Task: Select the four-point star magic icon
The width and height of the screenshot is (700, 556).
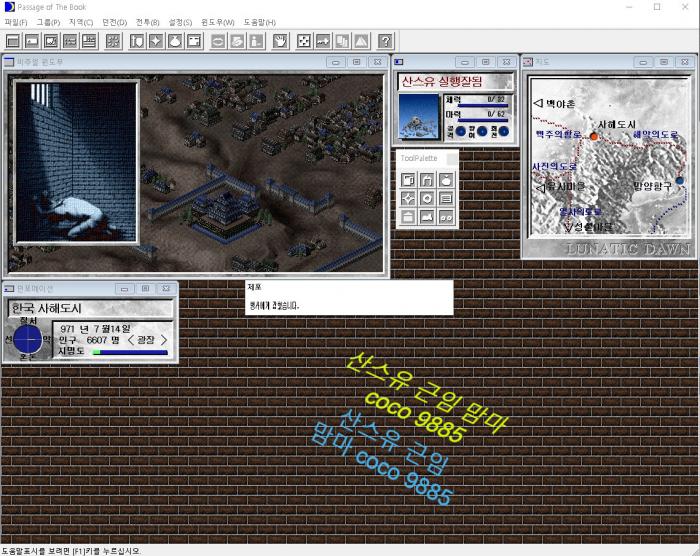Action: tap(156, 41)
